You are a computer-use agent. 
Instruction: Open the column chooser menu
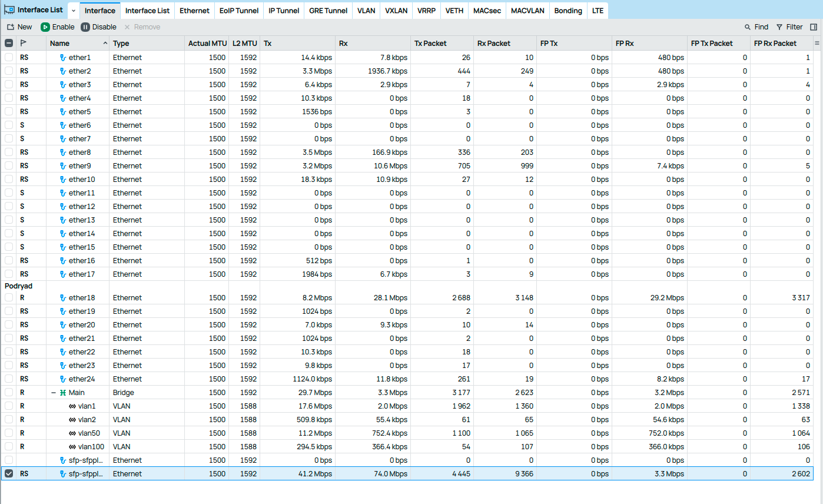(x=817, y=43)
